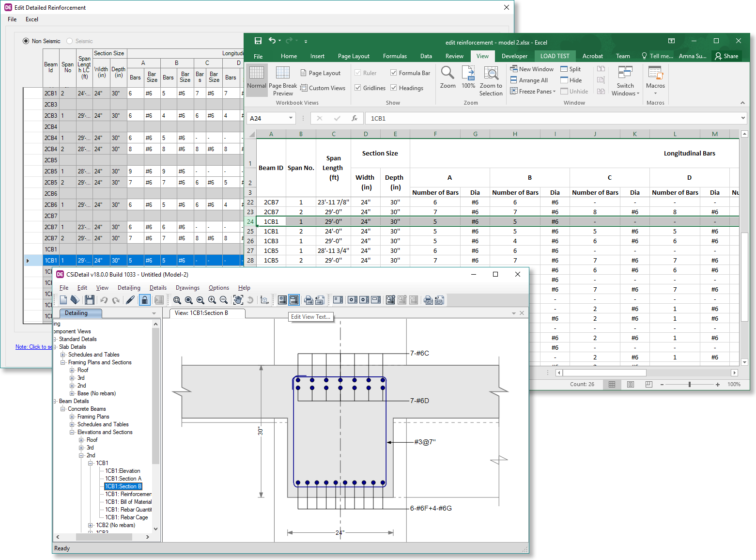Click the Save icon in Excel quick access toolbar

258,41
